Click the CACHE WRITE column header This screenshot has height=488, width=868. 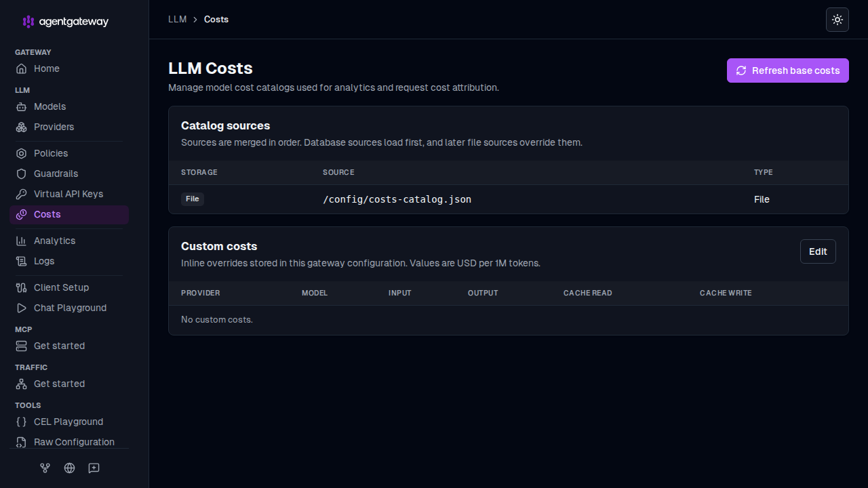pyautogui.click(x=726, y=293)
